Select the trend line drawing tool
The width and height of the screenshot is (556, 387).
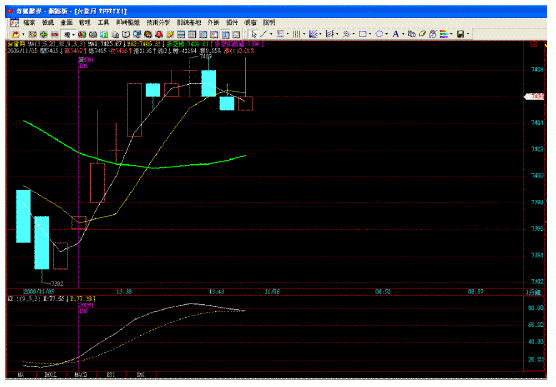(x=263, y=34)
